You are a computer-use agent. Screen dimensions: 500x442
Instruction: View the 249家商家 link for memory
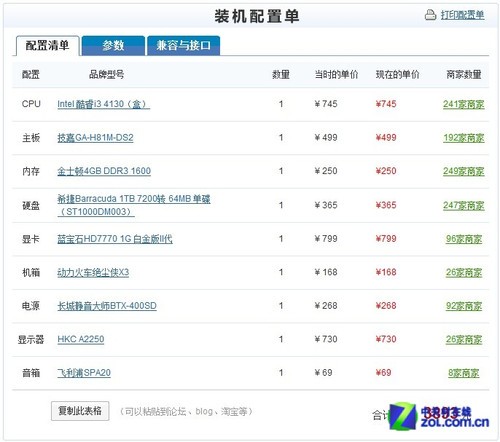click(x=464, y=171)
